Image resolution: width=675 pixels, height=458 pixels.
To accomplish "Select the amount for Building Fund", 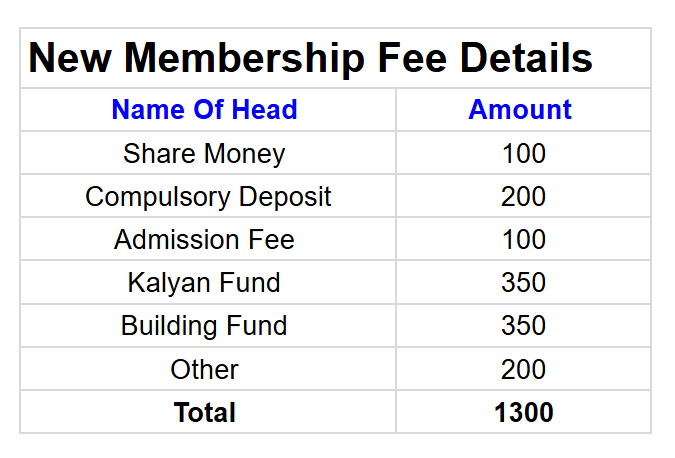I will coord(523,326).
